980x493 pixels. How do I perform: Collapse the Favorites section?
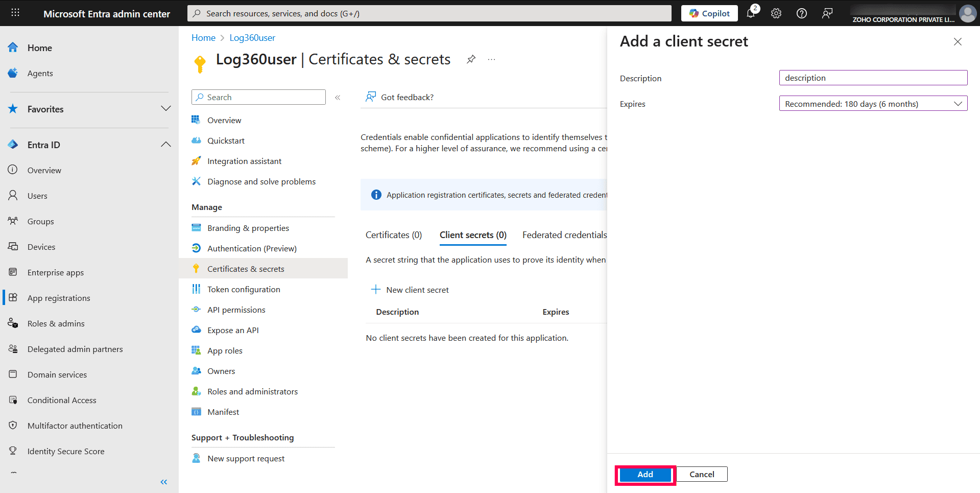click(166, 108)
